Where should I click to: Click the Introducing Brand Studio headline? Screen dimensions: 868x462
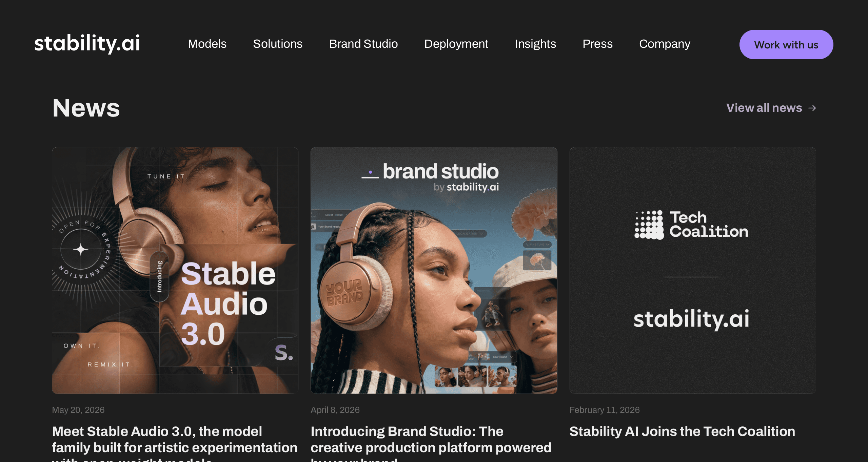(x=431, y=443)
